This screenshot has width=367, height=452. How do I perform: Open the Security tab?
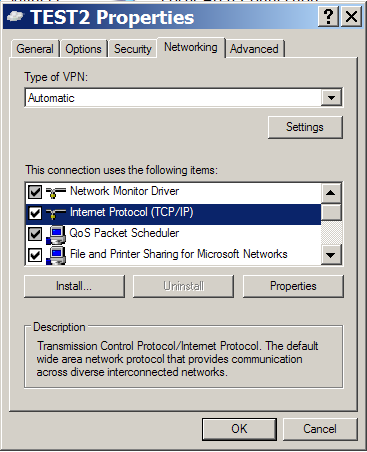pos(133,49)
